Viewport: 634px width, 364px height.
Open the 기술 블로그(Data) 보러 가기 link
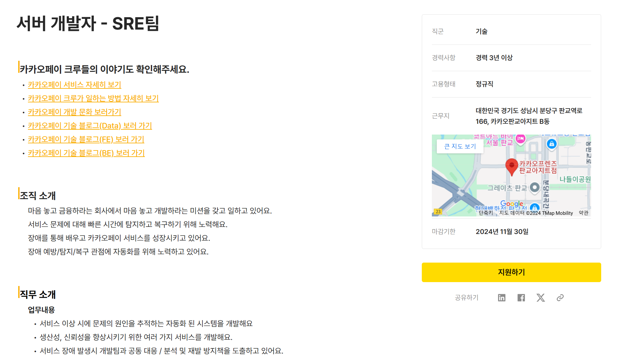click(90, 126)
